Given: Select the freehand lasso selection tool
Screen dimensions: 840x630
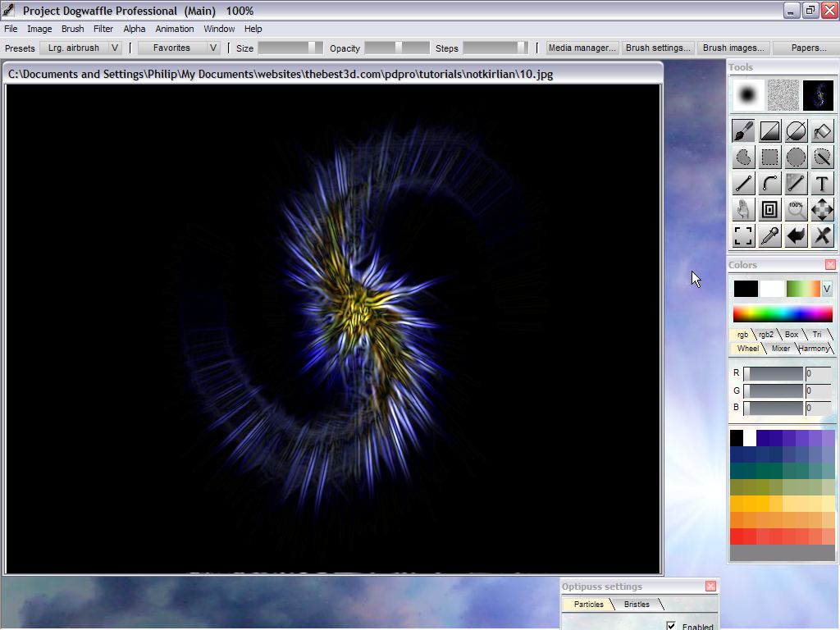Looking at the screenshot, I should pyautogui.click(x=743, y=157).
